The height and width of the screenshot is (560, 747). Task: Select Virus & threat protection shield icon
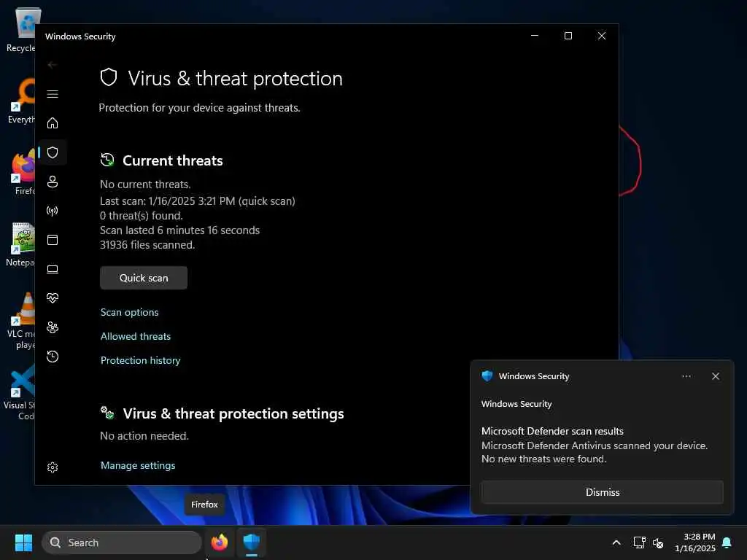(x=53, y=152)
